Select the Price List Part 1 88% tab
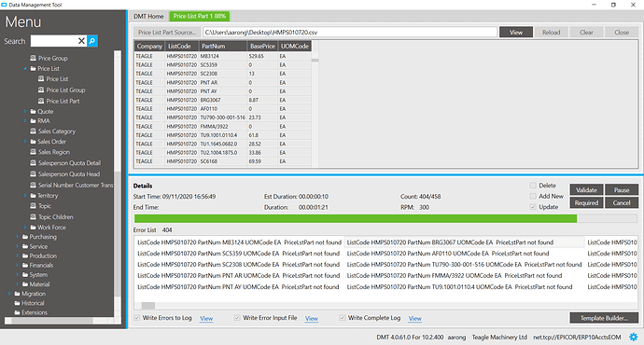The image size is (644, 345). pyautogui.click(x=199, y=17)
